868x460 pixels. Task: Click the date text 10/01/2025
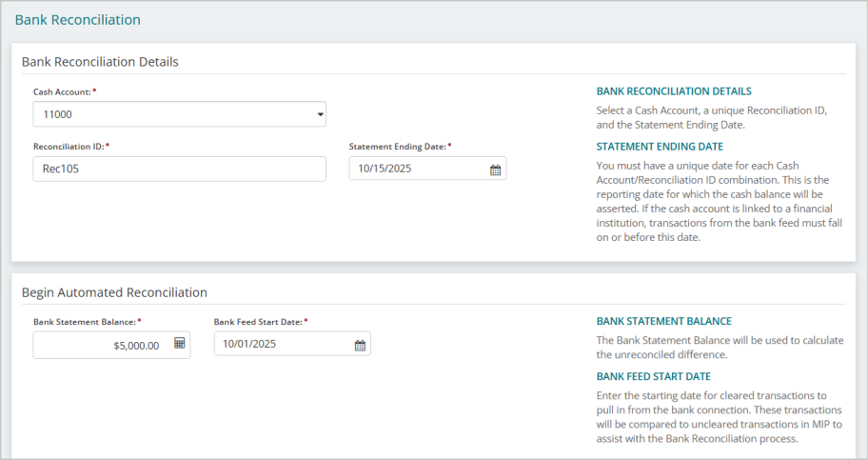coord(250,345)
